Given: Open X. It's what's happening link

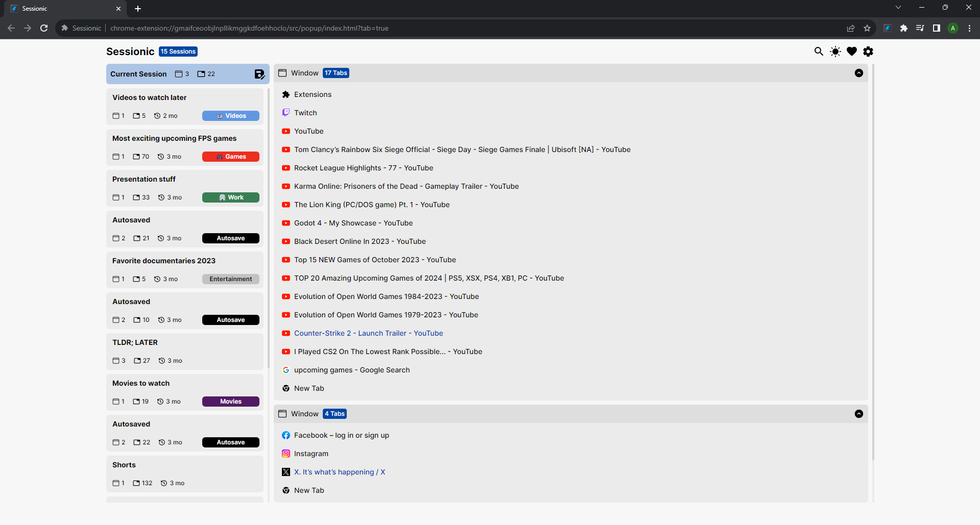Looking at the screenshot, I should tap(340, 472).
